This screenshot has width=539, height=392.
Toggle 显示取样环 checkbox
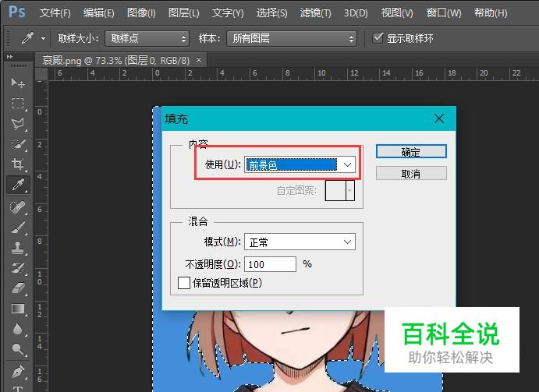click(x=378, y=37)
